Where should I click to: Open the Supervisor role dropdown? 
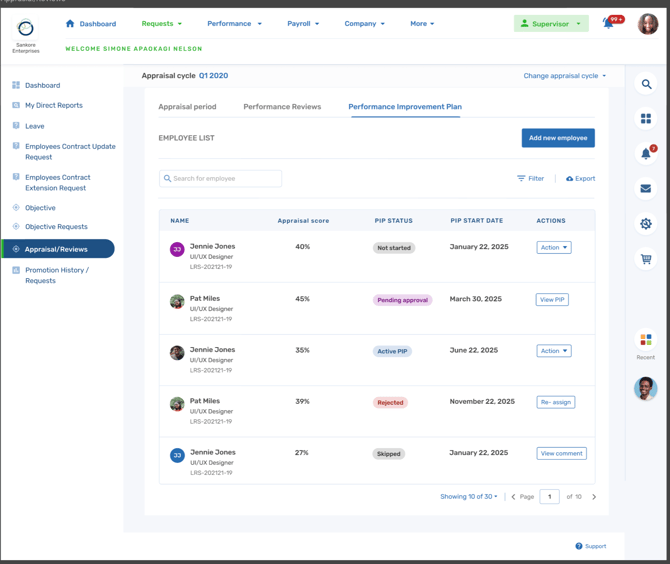tap(551, 24)
